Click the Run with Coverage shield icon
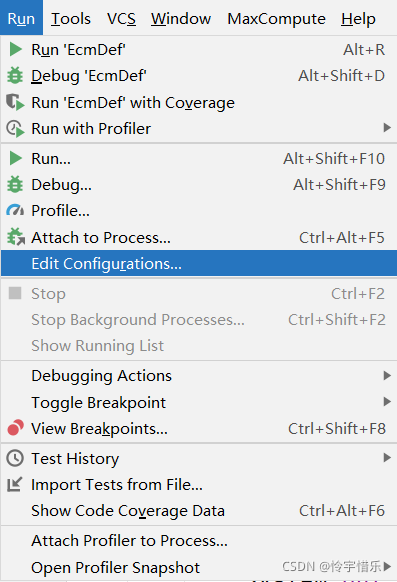Viewport: 397px width, 582px height. coord(15,102)
